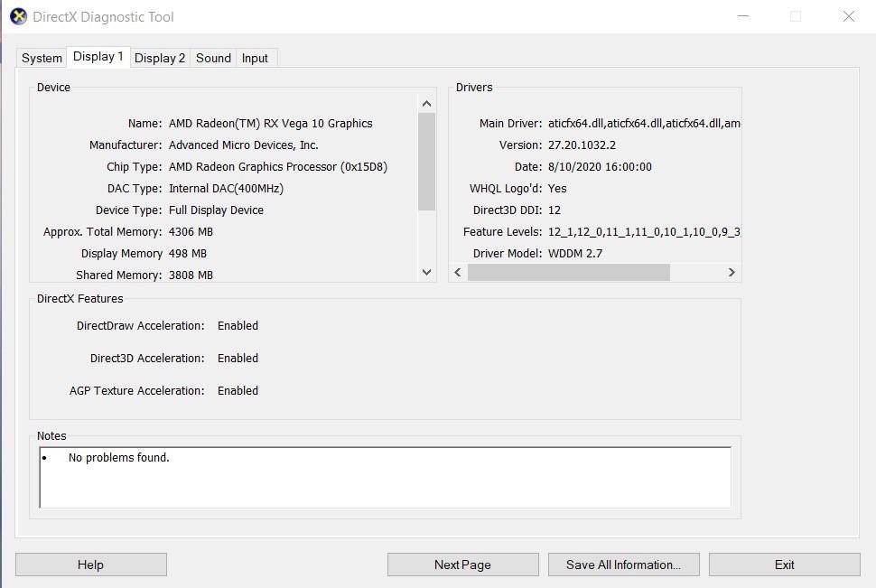
Task: Open the Display 2 tab
Action: pos(159,57)
